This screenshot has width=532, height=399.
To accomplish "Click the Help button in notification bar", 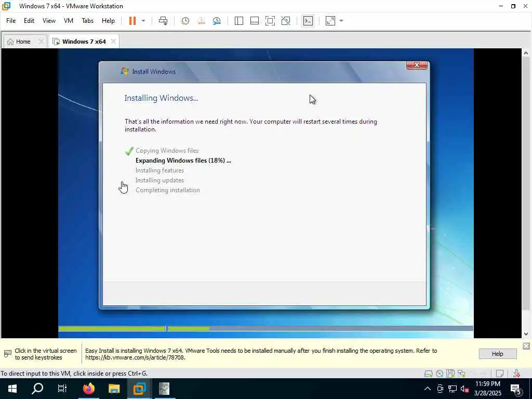I will tap(497, 354).
